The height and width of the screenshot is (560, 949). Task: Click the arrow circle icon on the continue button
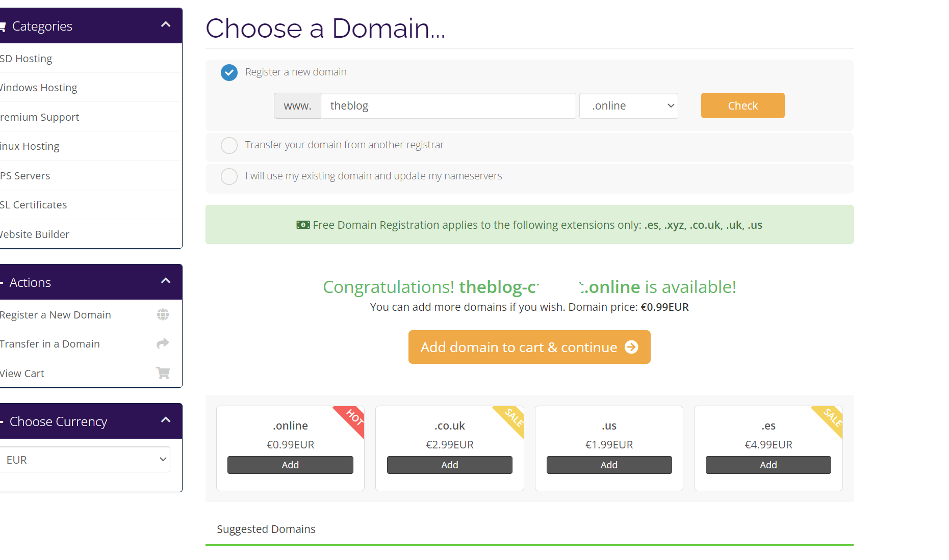pyautogui.click(x=631, y=347)
